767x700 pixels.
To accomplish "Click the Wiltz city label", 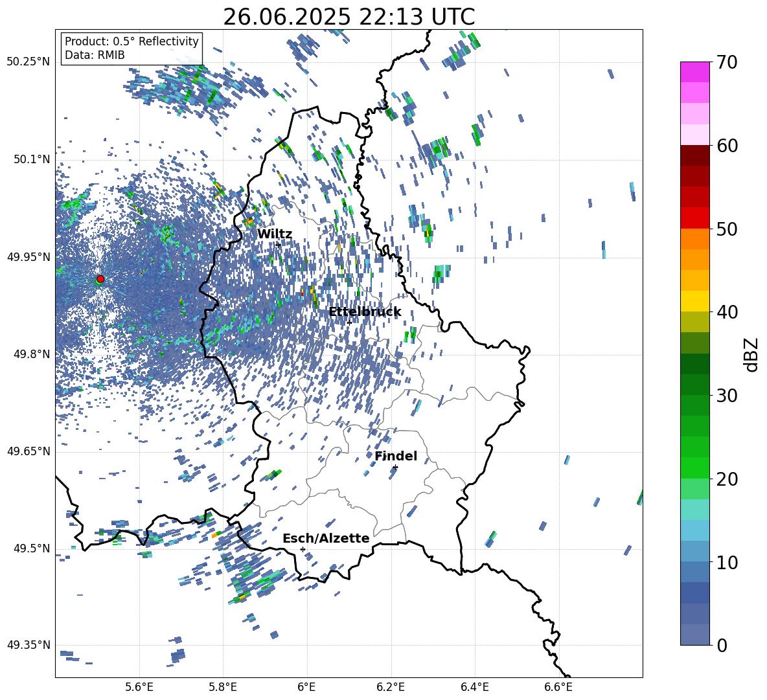I will [x=275, y=234].
